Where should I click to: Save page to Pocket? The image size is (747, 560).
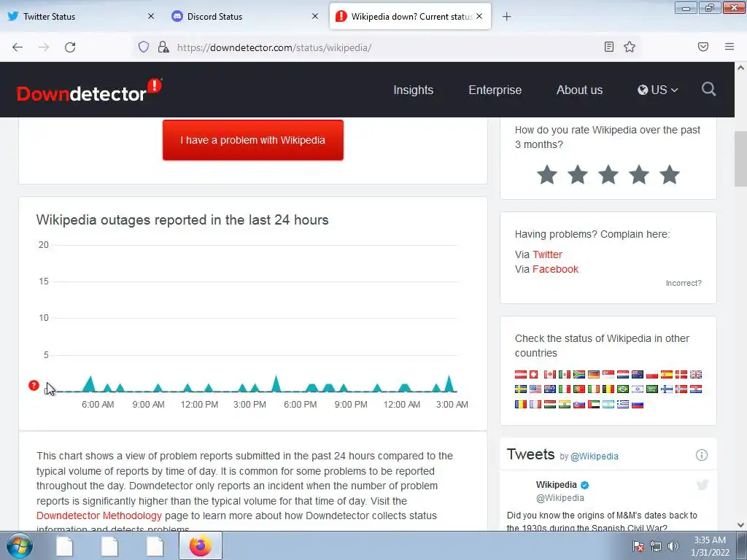[x=703, y=47]
